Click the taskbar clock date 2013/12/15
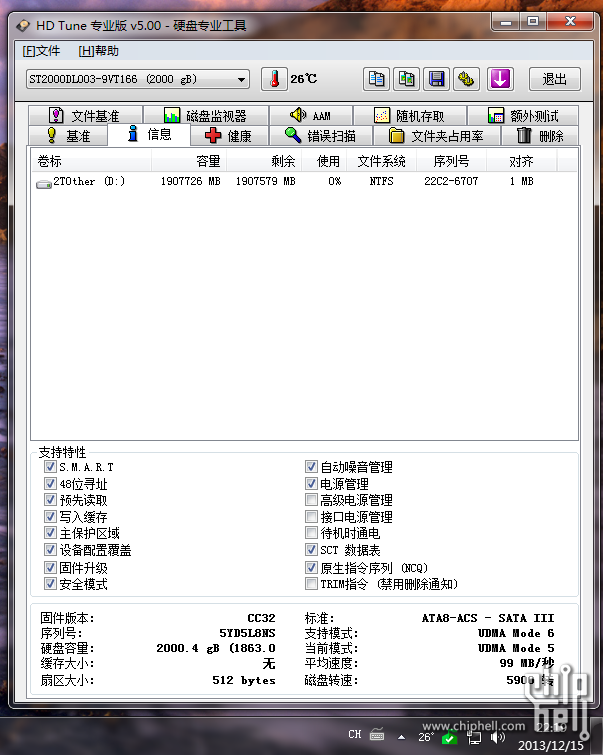This screenshot has height=755, width=603. point(551,745)
